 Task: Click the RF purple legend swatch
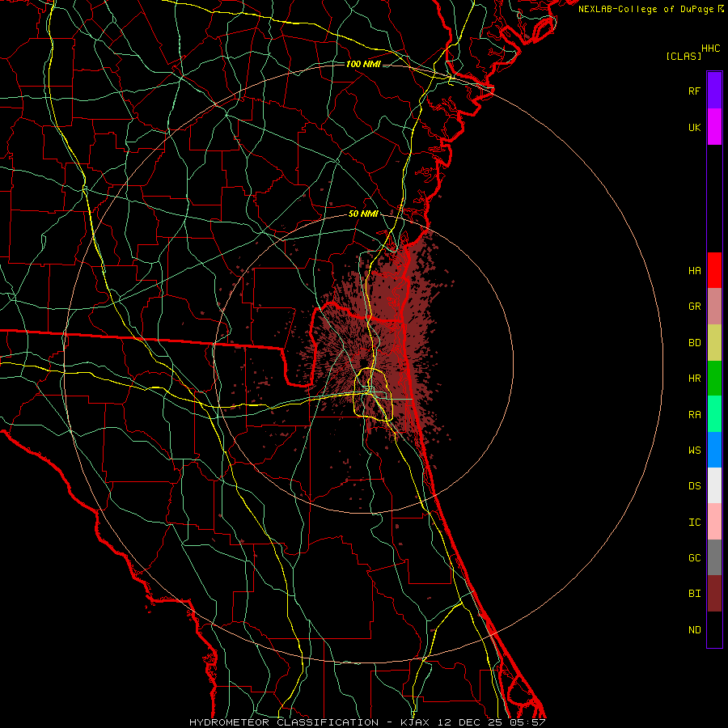[714, 91]
